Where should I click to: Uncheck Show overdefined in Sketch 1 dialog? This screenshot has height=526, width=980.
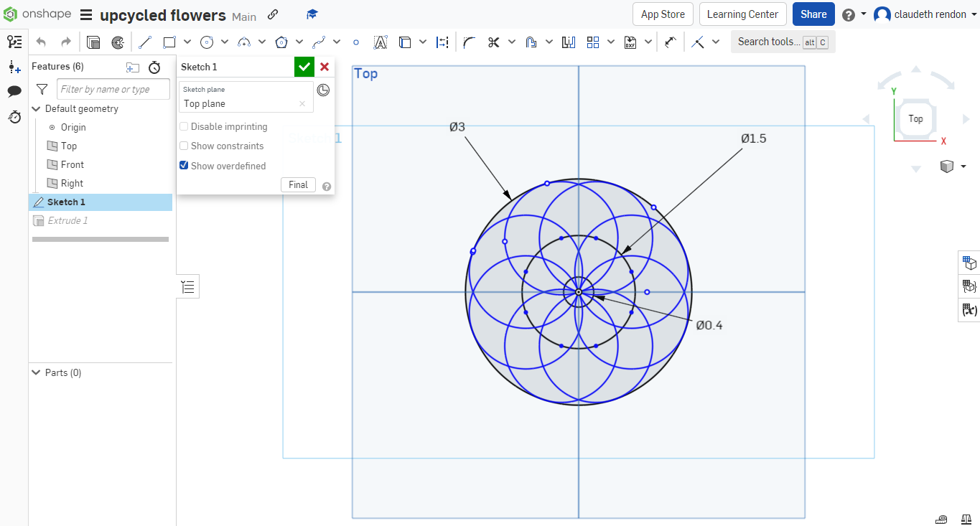184,165
